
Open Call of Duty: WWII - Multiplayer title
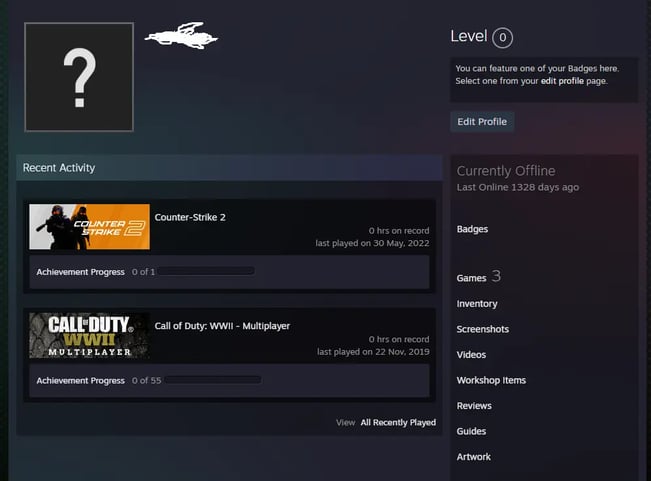pyautogui.click(x=222, y=326)
